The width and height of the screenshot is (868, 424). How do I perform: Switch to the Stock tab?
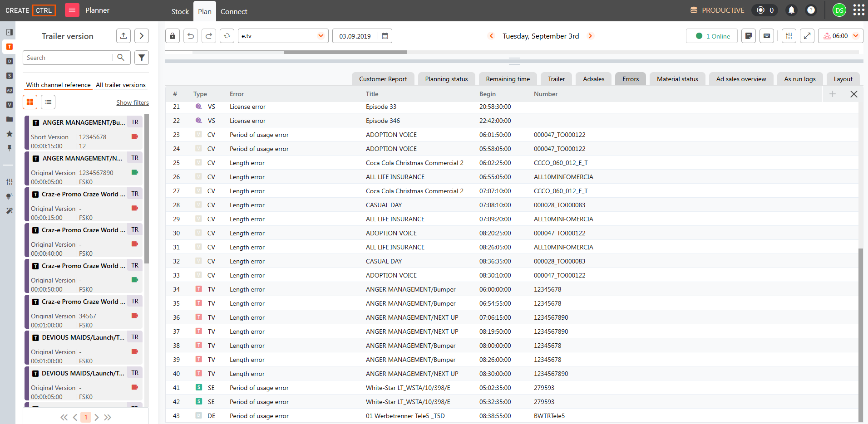(180, 11)
